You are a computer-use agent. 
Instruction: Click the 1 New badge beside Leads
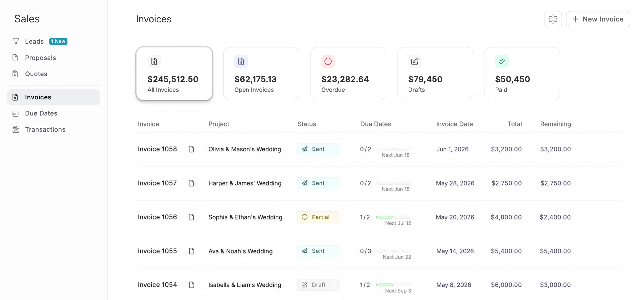pyautogui.click(x=58, y=41)
